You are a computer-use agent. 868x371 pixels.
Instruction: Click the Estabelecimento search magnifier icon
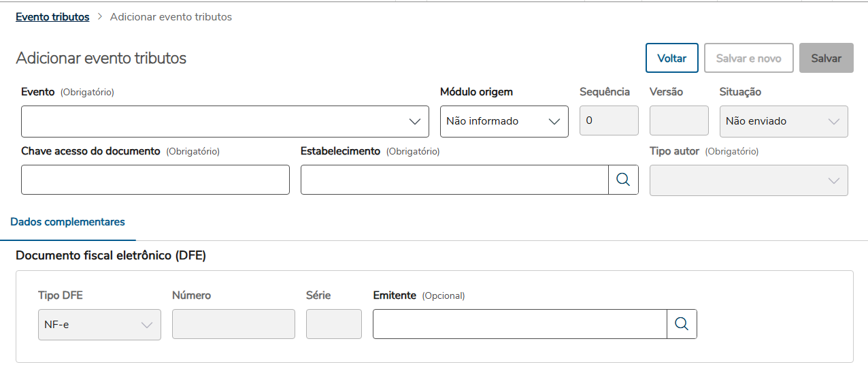[x=623, y=180]
